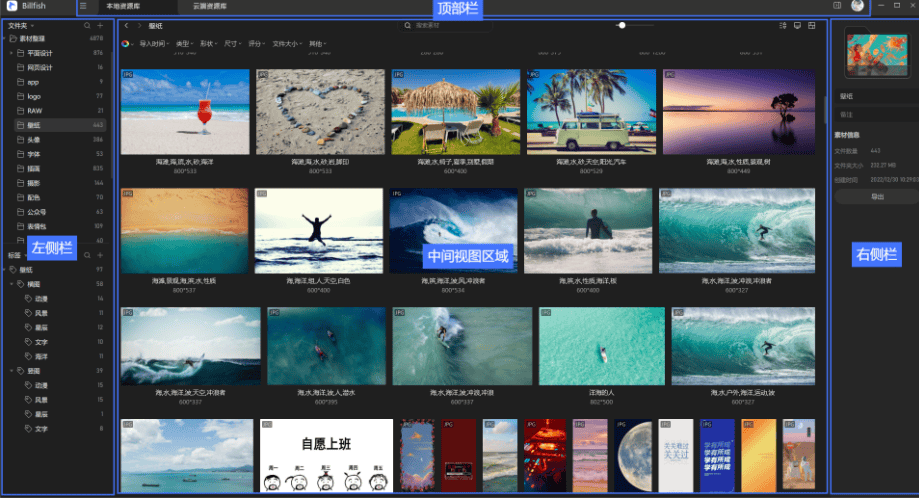Select the heart-shaped stones beach thumbnail
Image resolution: width=919 pixels, height=498 pixels.
(320, 111)
